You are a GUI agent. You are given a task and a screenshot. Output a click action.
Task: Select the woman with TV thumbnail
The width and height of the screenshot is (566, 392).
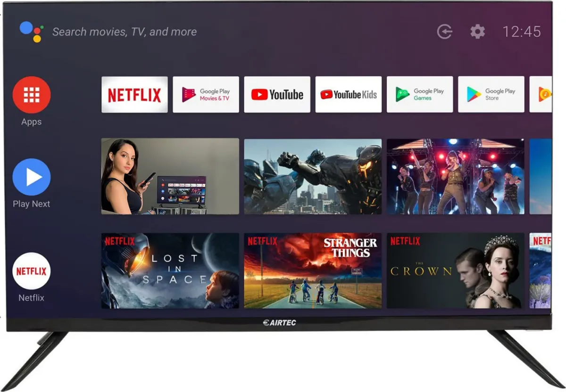tap(170, 176)
